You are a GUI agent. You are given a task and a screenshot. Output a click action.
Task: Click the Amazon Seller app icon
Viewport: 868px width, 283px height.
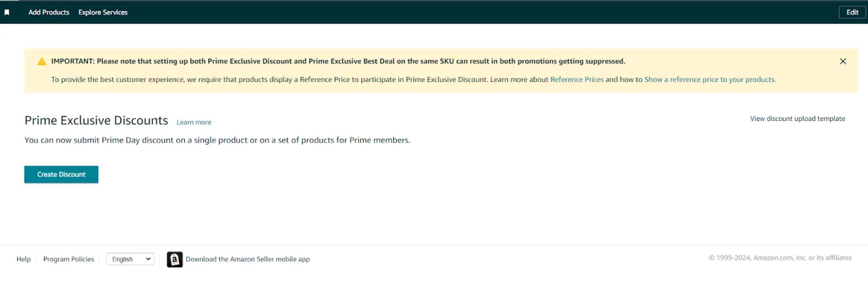[x=175, y=259]
